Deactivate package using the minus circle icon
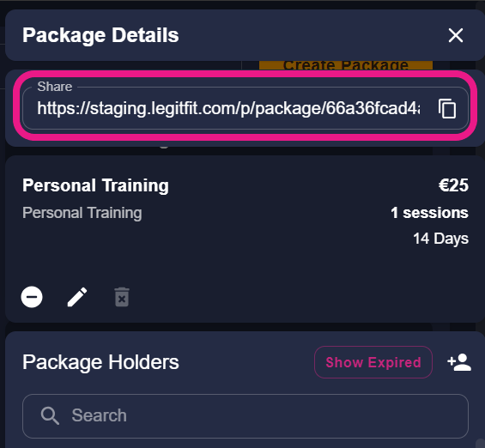Image resolution: width=485 pixels, height=448 pixels. pyautogui.click(x=32, y=297)
